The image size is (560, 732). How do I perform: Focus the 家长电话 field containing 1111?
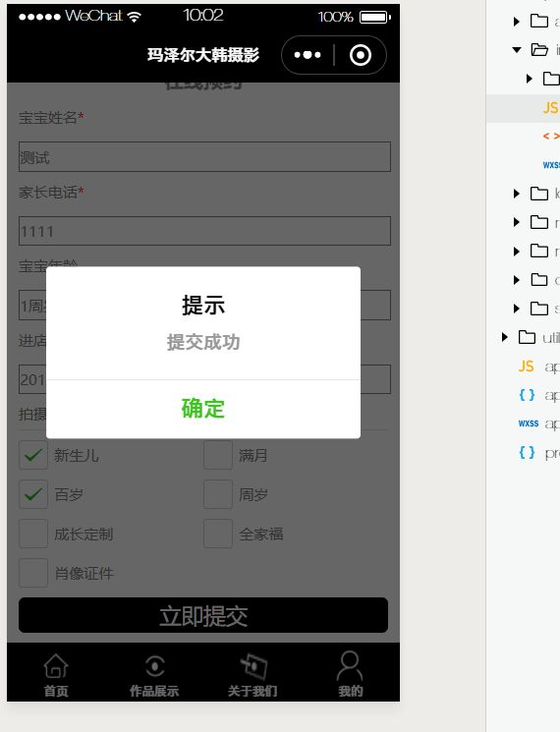click(204, 231)
